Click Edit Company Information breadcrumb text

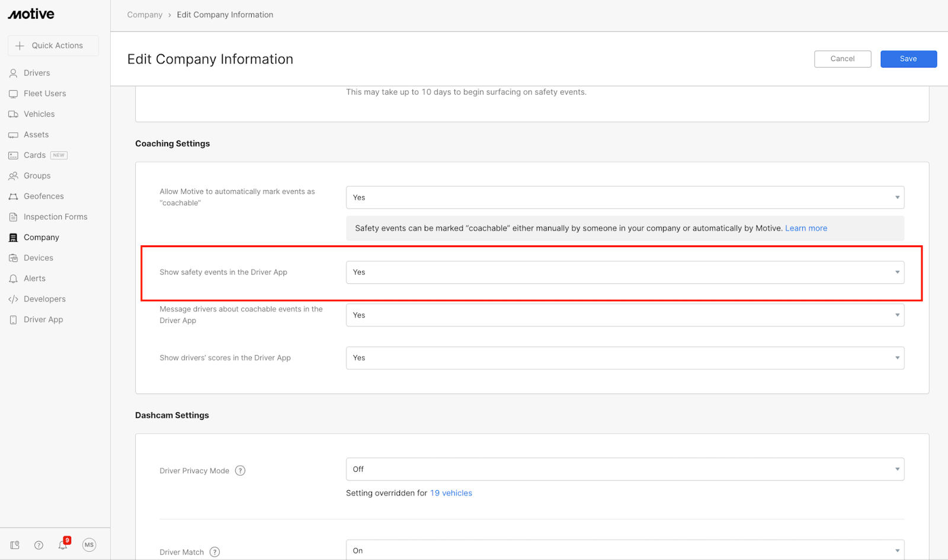(x=225, y=15)
